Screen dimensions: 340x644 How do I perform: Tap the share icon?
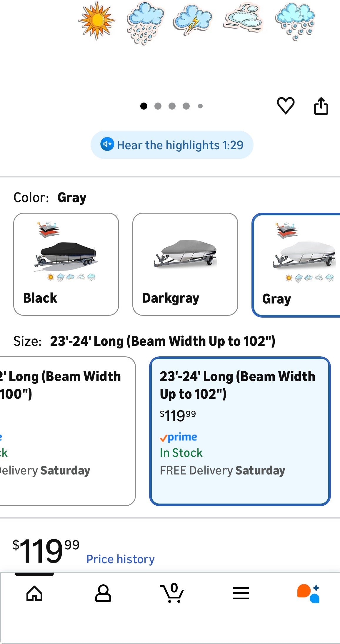click(x=321, y=106)
